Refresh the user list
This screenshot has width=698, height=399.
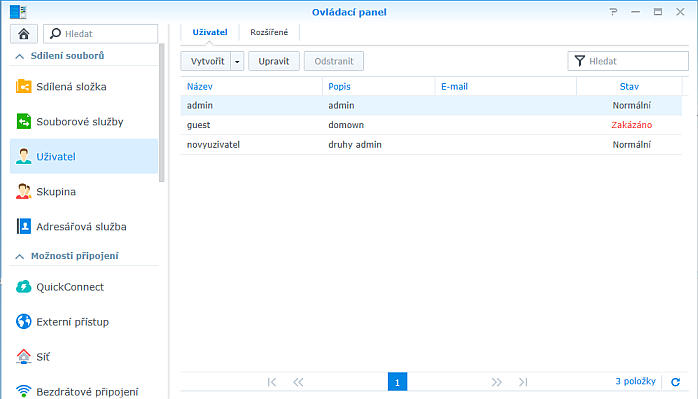(675, 382)
